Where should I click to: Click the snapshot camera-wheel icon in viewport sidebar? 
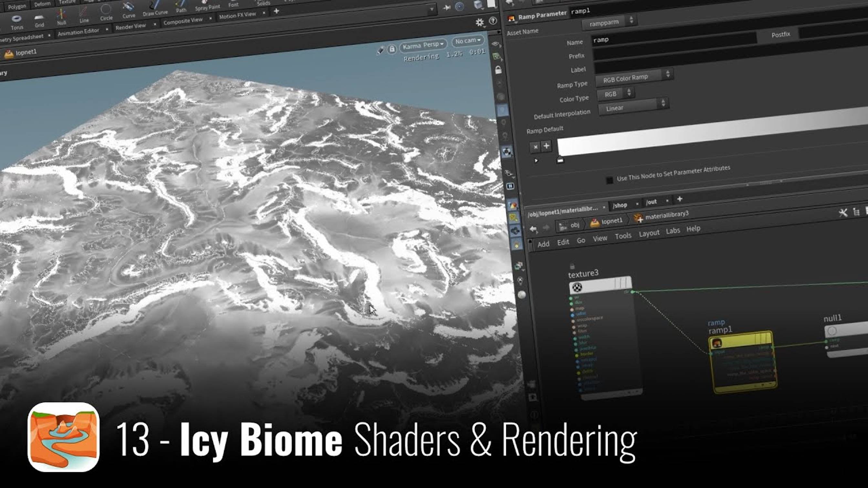click(x=507, y=152)
